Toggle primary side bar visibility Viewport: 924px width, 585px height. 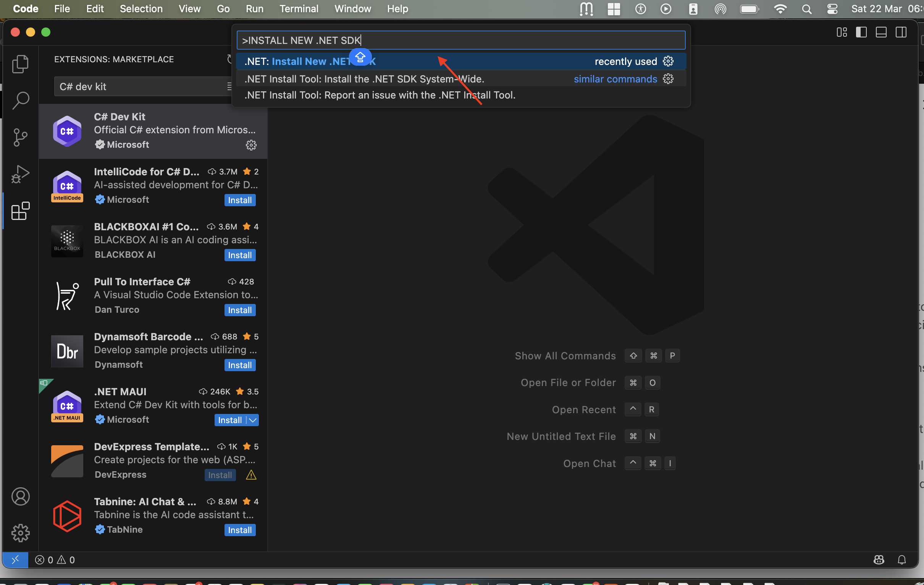(x=861, y=32)
